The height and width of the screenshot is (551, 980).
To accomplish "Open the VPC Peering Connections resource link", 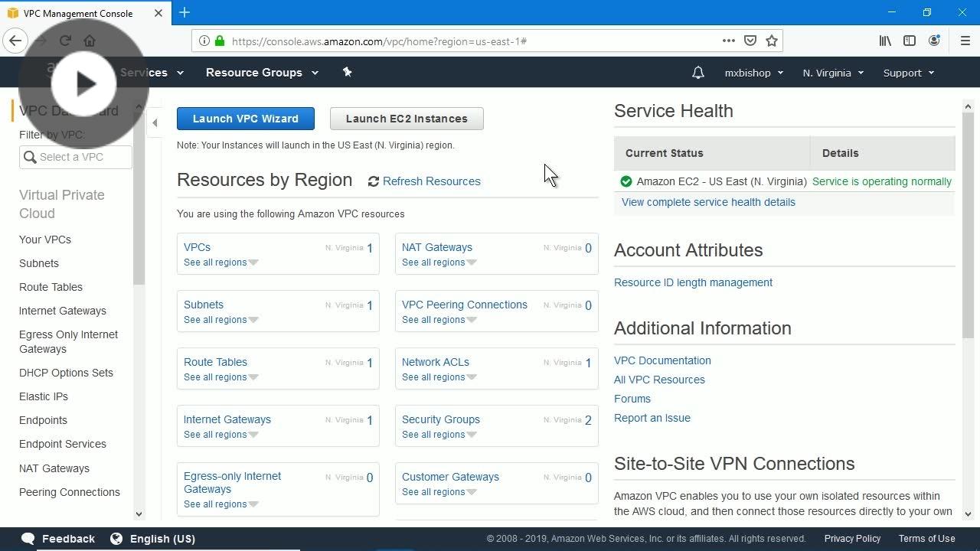I will (465, 305).
